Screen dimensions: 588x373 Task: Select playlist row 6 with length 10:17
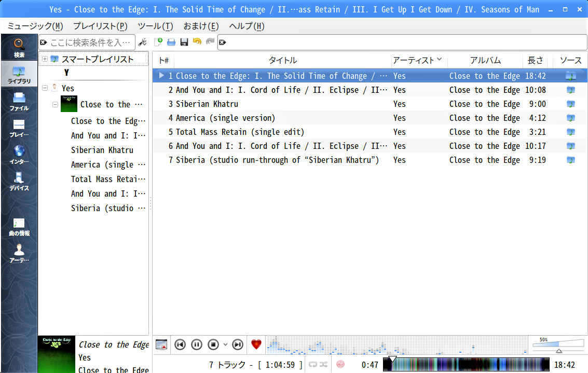click(x=370, y=146)
